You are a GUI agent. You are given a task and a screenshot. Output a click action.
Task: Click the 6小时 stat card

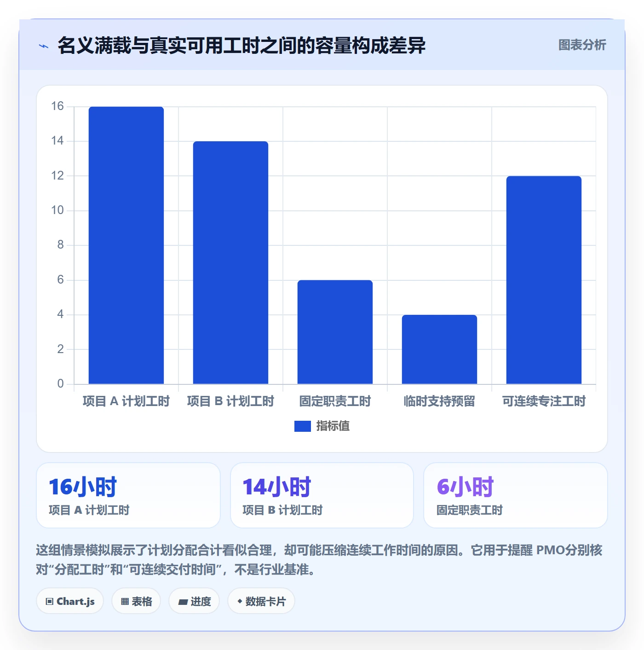[516, 495]
